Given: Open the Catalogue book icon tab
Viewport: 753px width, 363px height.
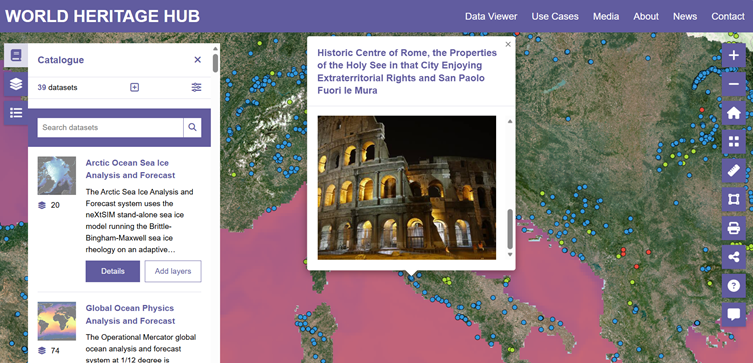Looking at the screenshot, I should [x=16, y=55].
